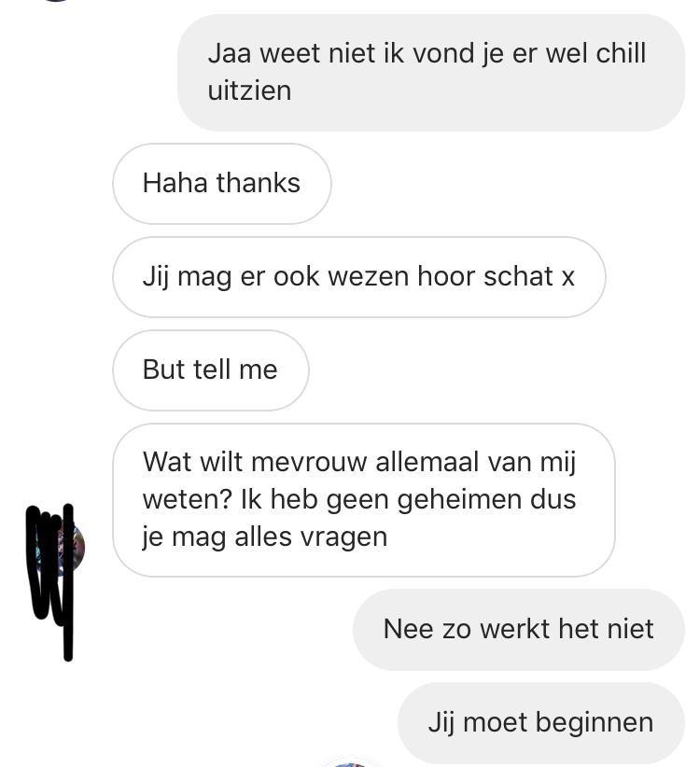Click the word "thanks" in the second bubble
The height and width of the screenshot is (767, 700).
[x=259, y=183]
